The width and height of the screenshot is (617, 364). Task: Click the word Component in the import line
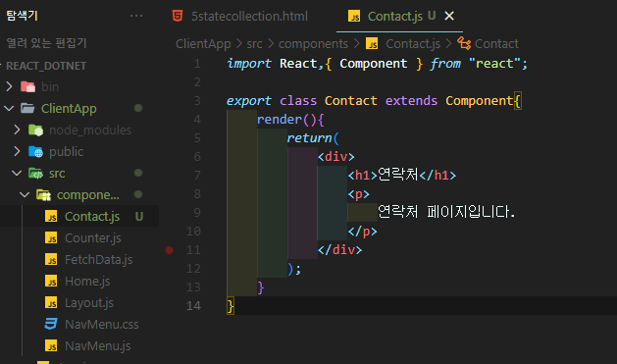coord(373,64)
